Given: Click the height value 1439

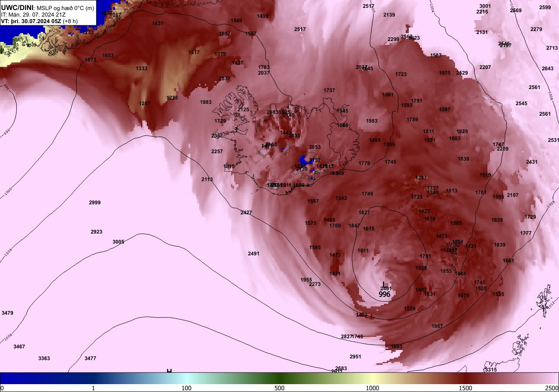Looking at the screenshot, I should coord(262,16).
